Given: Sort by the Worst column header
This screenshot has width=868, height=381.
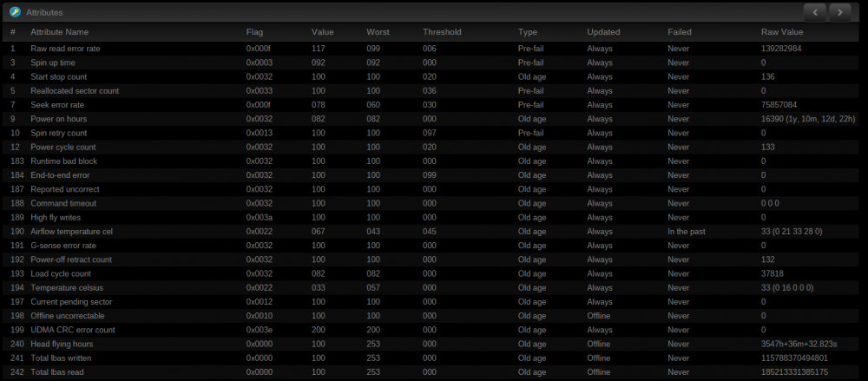Looking at the screenshot, I should click(378, 32).
